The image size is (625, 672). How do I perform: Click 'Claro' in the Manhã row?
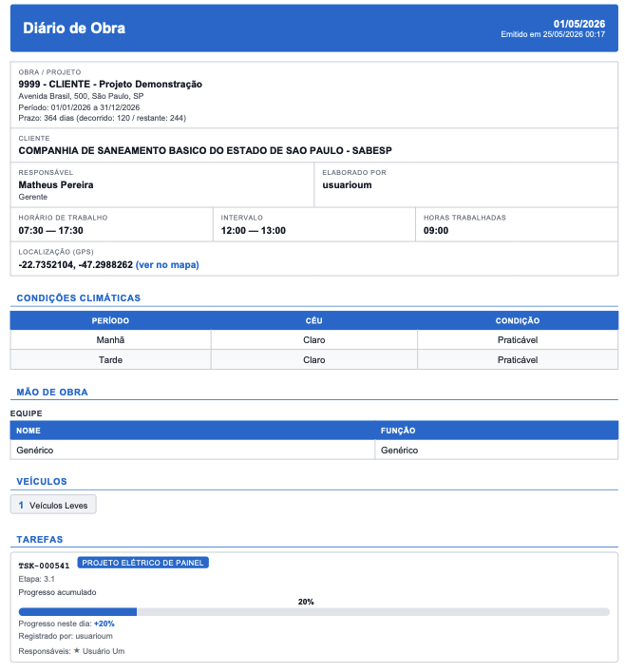pyautogui.click(x=314, y=340)
